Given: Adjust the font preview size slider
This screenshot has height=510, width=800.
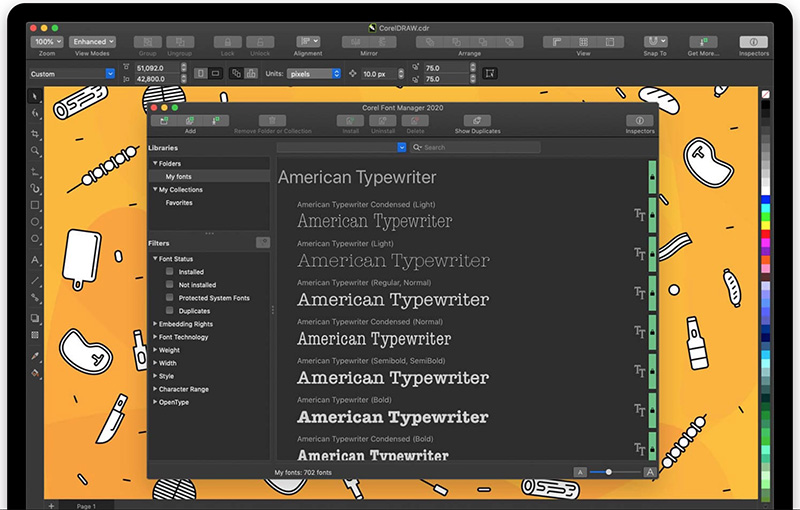Looking at the screenshot, I should [608, 472].
